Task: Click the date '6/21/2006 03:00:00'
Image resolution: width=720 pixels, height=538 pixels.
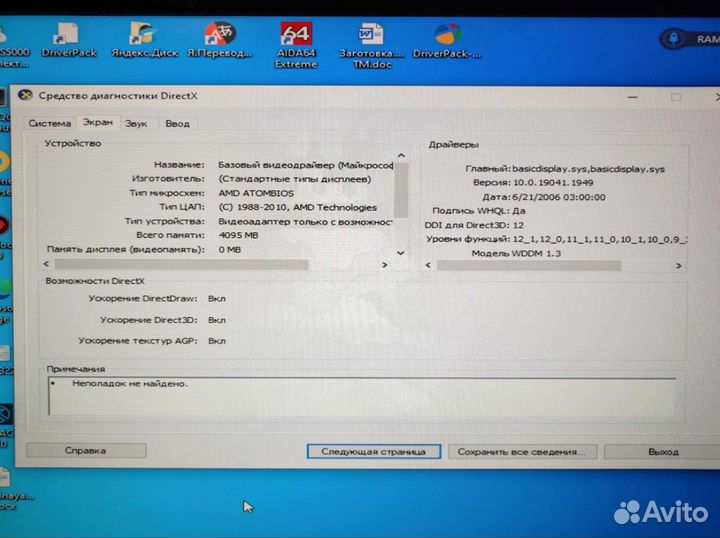Action: tap(558, 197)
